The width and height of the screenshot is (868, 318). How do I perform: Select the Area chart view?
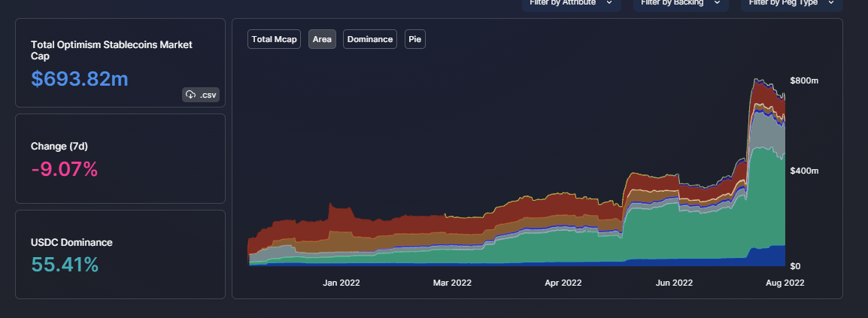tap(322, 39)
